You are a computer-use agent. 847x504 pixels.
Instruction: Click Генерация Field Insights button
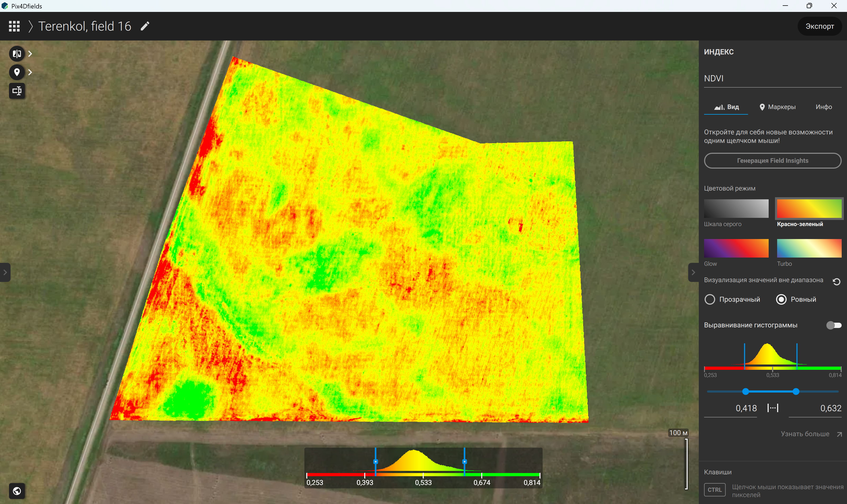pyautogui.click(x=773, y=161)
